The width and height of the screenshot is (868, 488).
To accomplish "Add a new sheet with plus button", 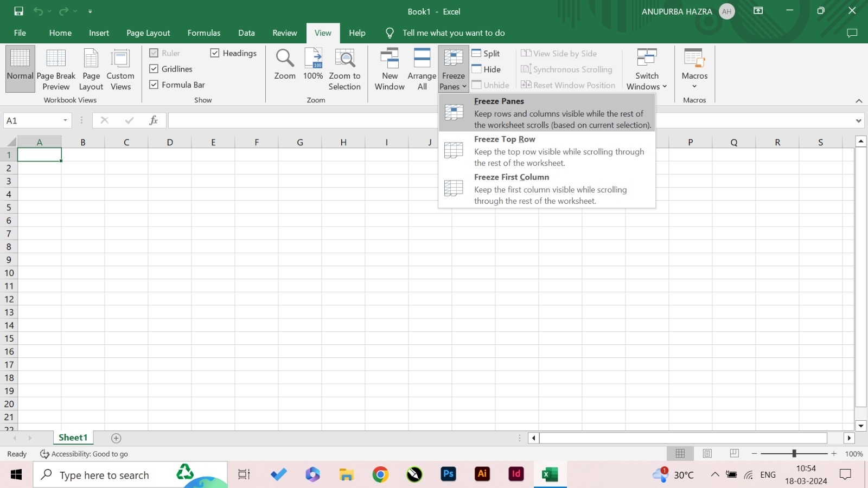I will tap(116, 438).
